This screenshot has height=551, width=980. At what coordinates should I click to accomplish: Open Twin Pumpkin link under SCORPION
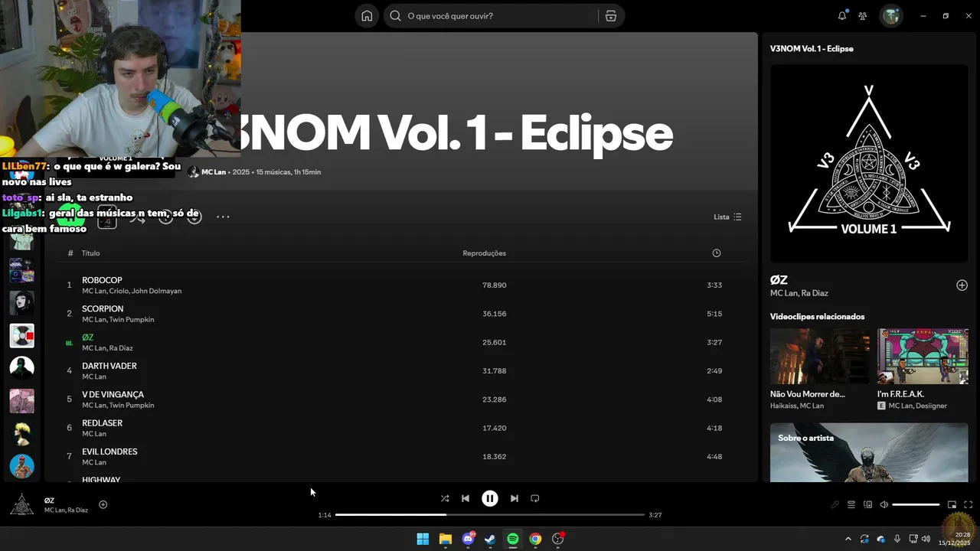[132, 320]
